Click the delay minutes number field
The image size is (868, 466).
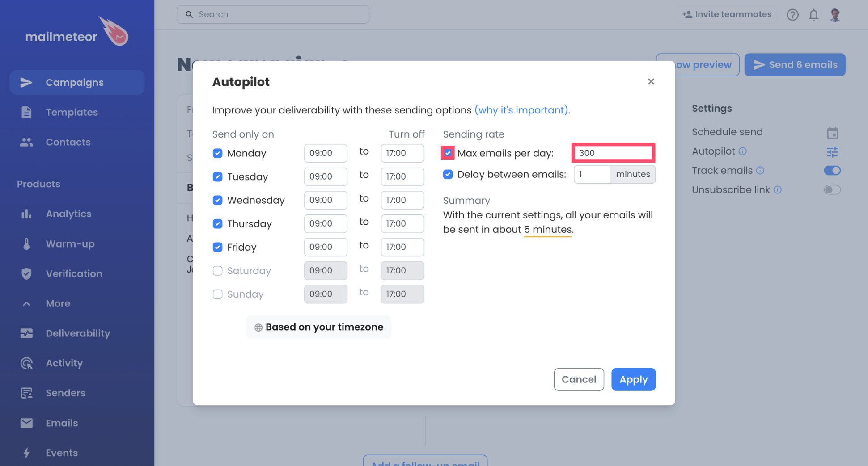pyautogui.click(x=592, y=174)
